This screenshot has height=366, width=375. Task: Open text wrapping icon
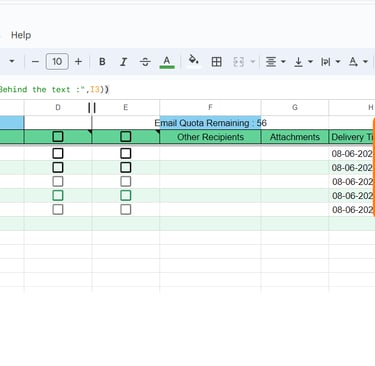[x=326, y=62]
